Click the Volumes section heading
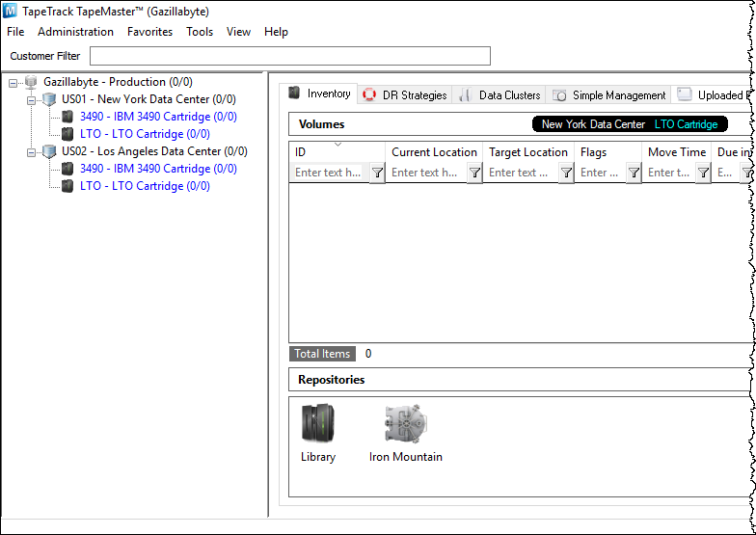756x535 pixels. click(322, 124)
